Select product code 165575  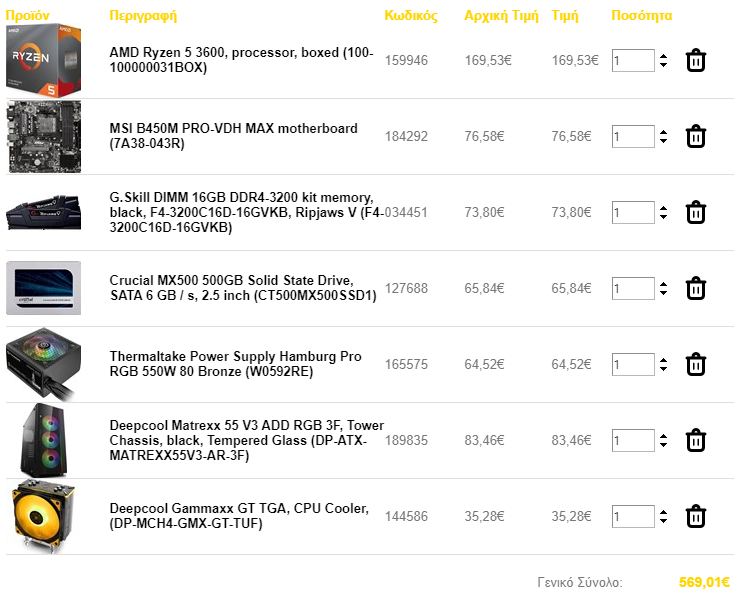[x=406, y=364]
